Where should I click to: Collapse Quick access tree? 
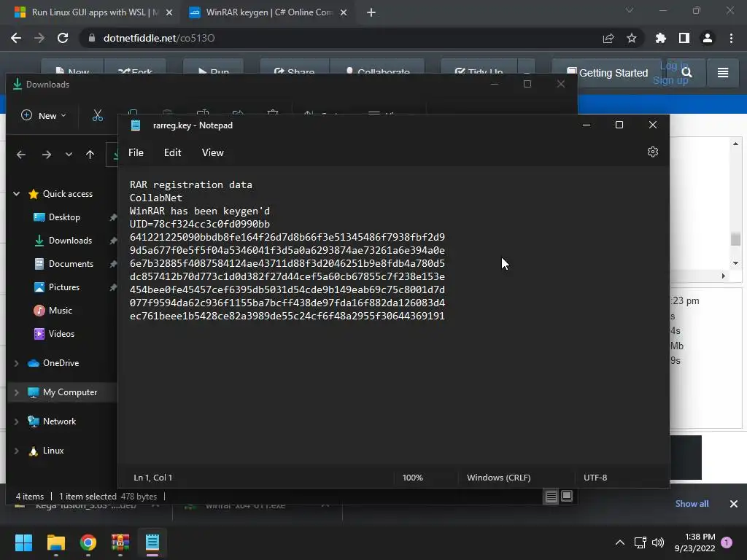coord(17,194)
